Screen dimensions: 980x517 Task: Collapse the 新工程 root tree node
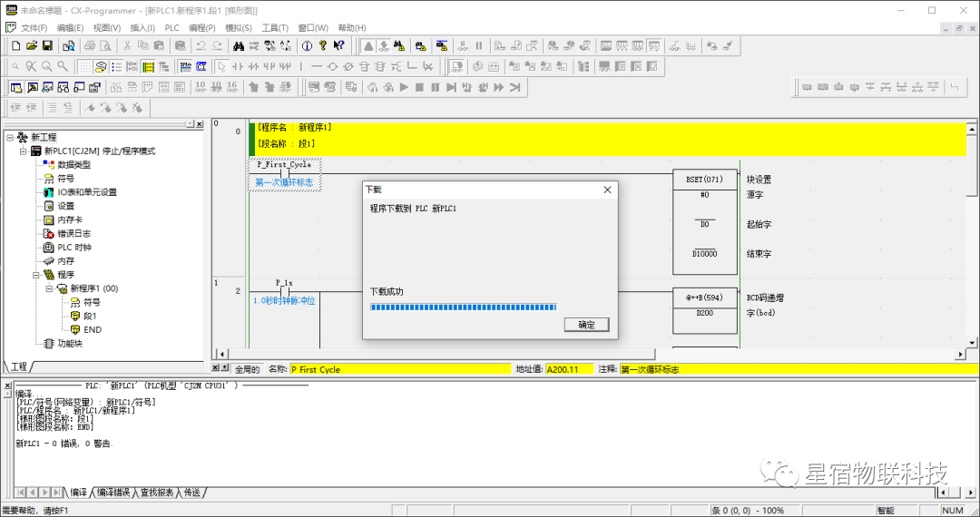[x=9, y=137]
